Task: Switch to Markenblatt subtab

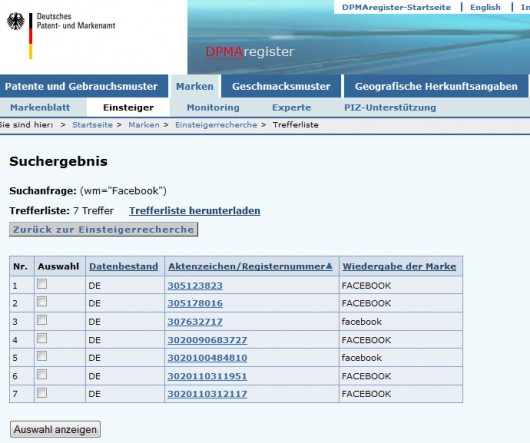Action: coord(40,107)
